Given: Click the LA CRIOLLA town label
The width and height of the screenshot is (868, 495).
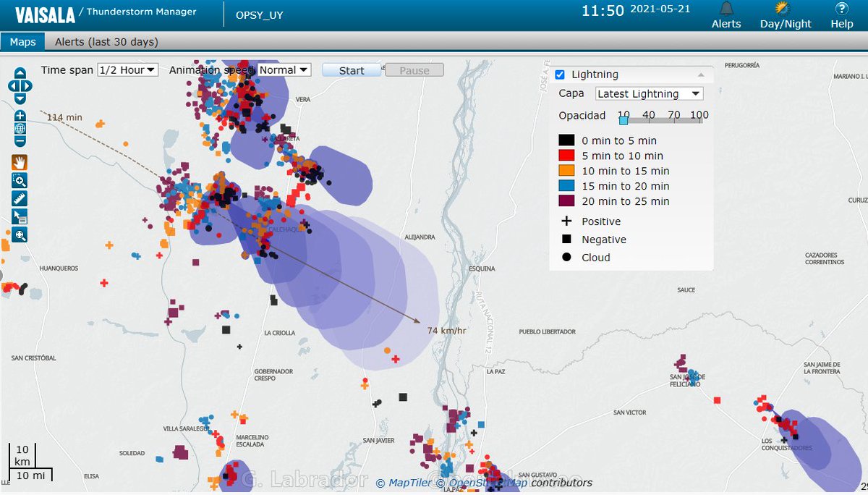Looking at the screenshot, I should tap(280, 333).
